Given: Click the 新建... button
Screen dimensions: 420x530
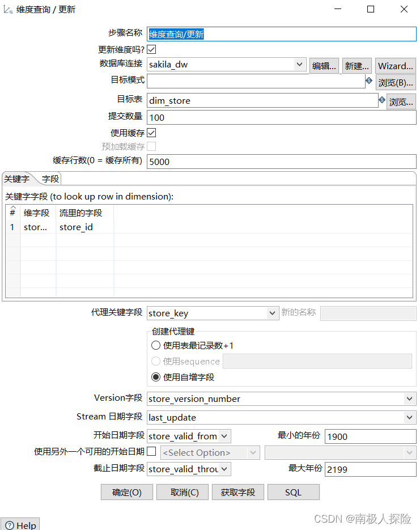Looking at the screenshot, I should (x=357, y=66).
